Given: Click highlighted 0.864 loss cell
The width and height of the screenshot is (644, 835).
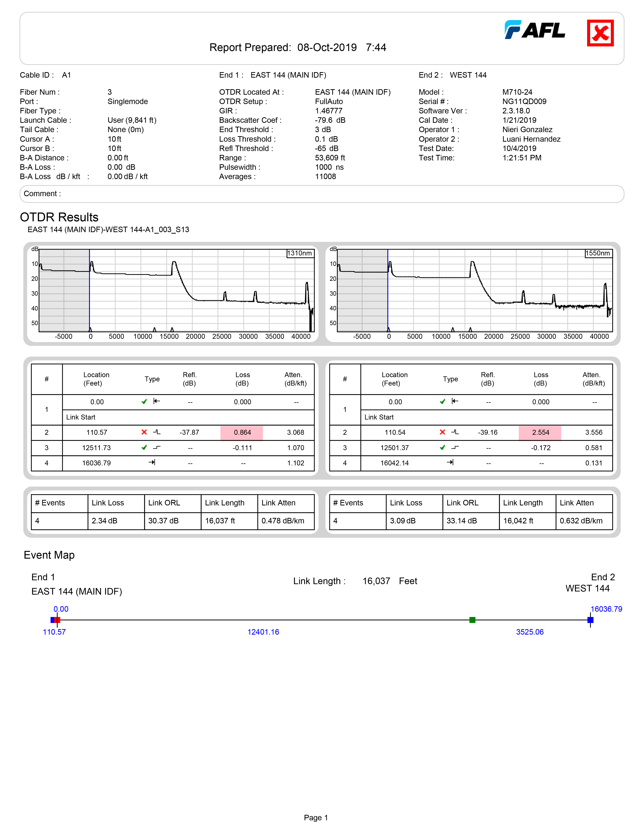Looking at the screenshot, I should coord(242,432).
